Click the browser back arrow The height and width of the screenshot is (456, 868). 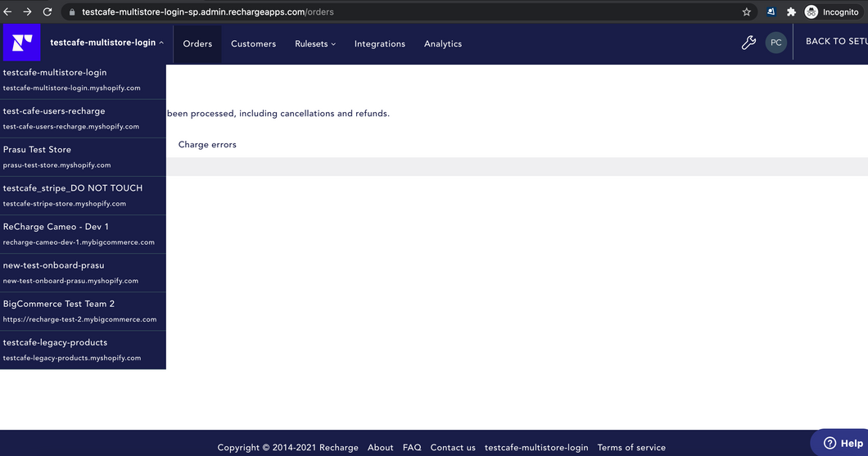[x=7, y=11]
